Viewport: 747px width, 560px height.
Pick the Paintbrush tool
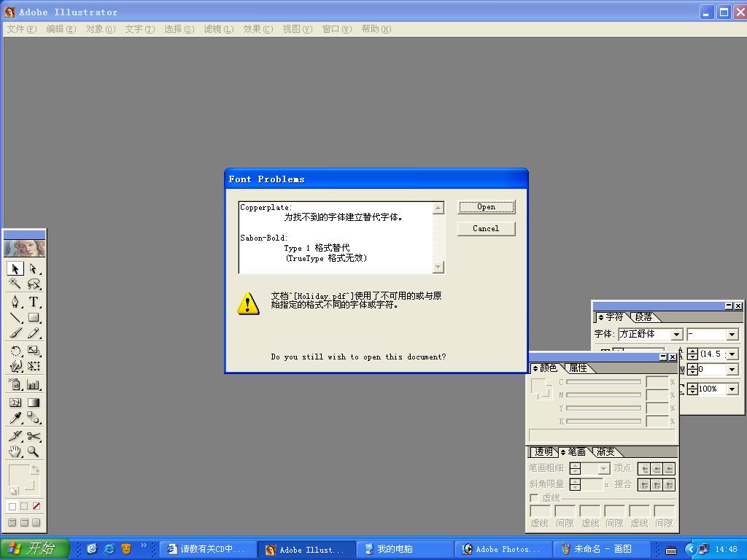point(15,333)
